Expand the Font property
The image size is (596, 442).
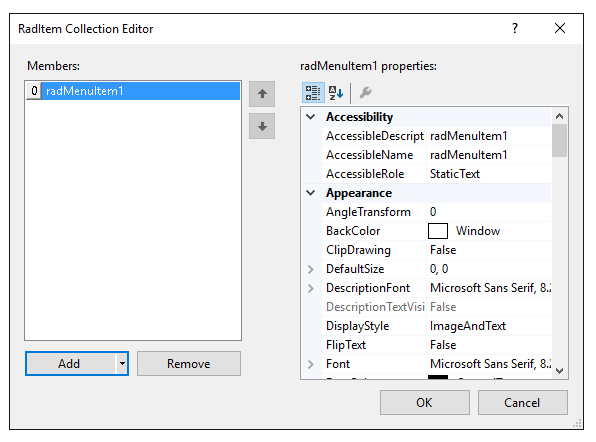coord(311,364)
